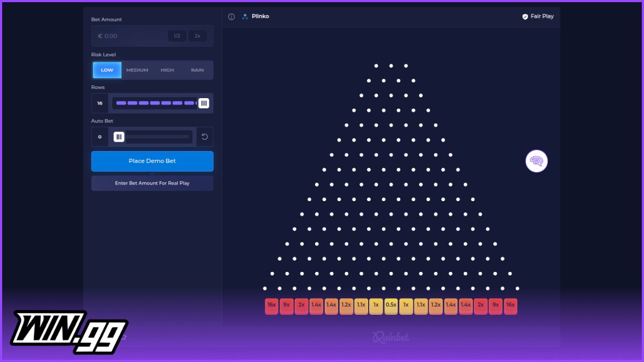The height and width of the screenshot is (362, 644).
Task: Click the Bet Amount label
Action: click(x=106, y=19)
